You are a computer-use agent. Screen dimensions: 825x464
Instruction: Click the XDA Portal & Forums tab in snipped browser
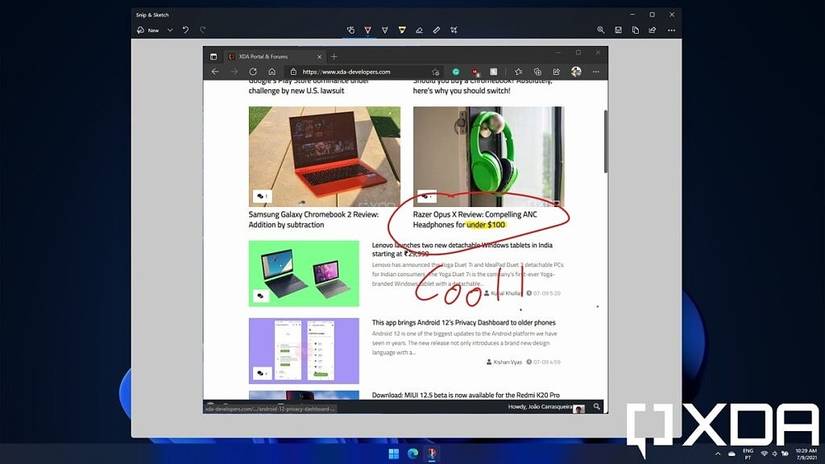pos(274,56)
